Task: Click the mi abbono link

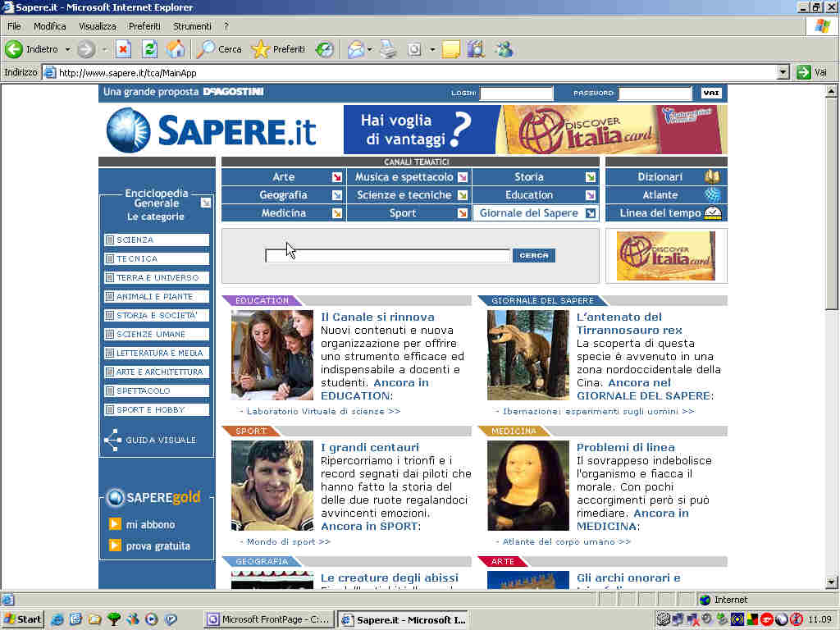Action: 143,524
